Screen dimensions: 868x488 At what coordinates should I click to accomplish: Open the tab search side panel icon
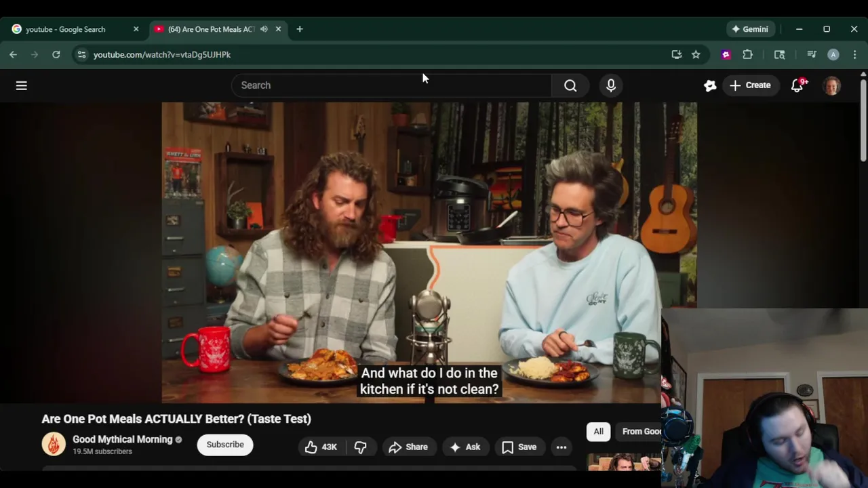coord(780,54)
